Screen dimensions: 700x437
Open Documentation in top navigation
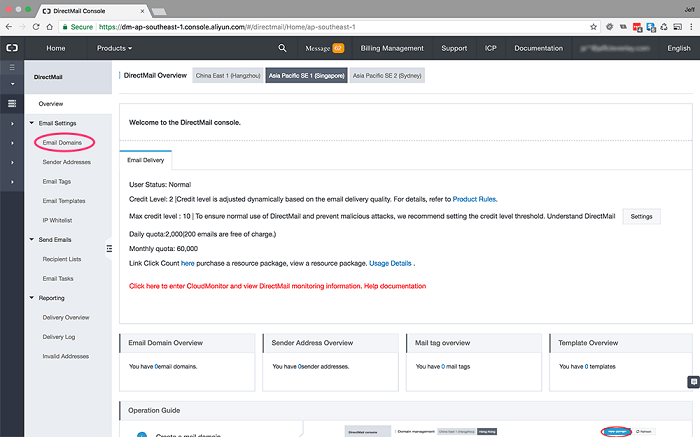pos(538,48)
